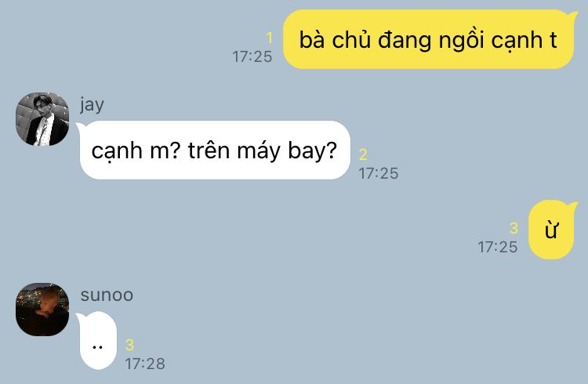Select the yellow "ừ" message bubble

553,230
